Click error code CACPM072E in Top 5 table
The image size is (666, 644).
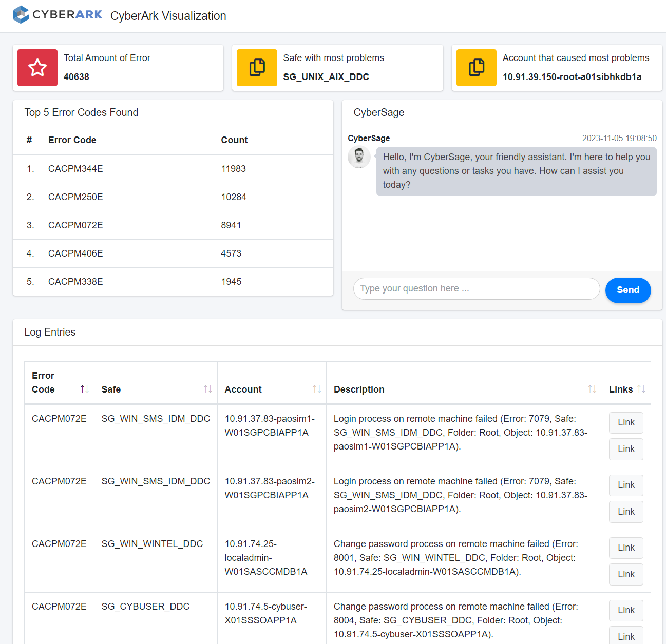[75, 225]
